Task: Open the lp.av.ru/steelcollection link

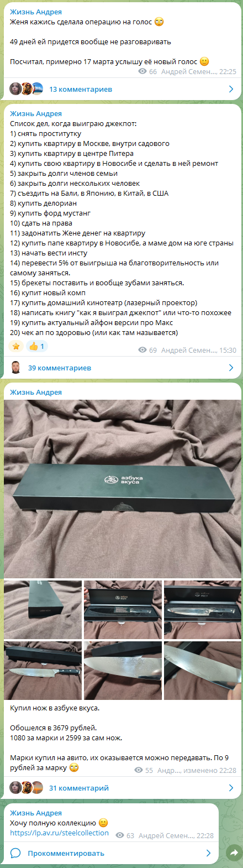Action: pos(59,833)
